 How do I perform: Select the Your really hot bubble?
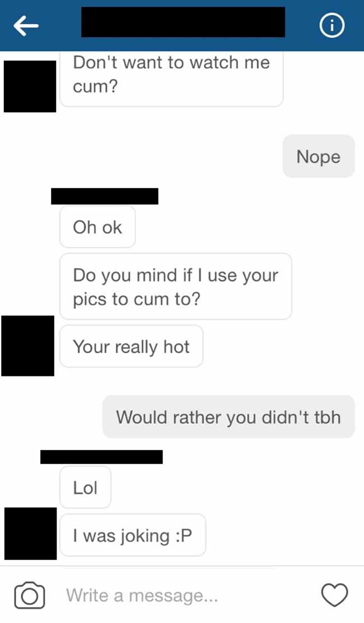coord(132,346)
